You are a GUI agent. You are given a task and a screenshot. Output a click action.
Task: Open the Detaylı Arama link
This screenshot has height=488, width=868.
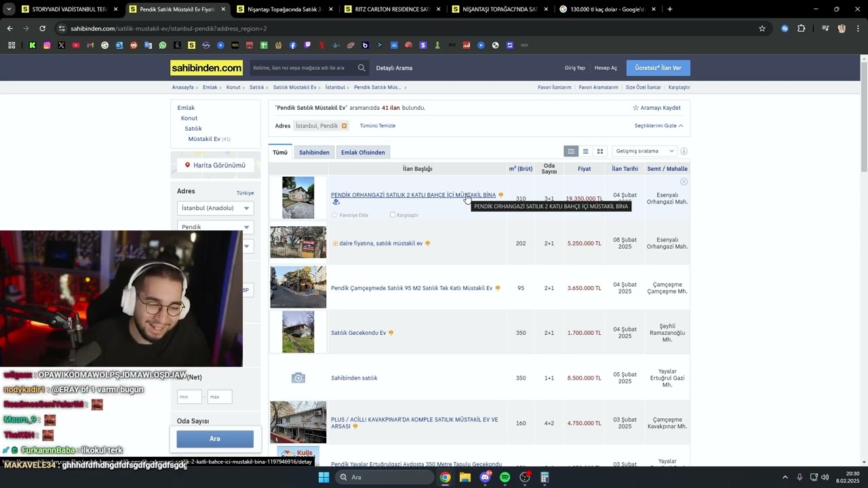point(394,68)
